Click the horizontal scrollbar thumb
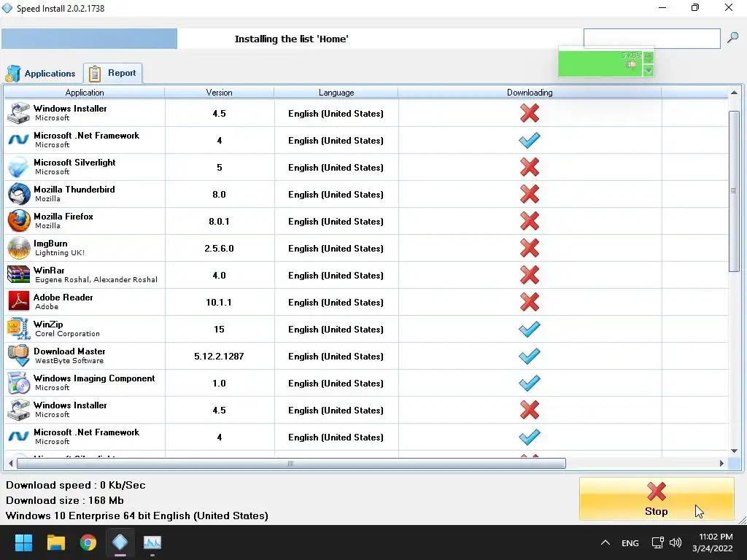747x560 pixels. tap(291, 463)
